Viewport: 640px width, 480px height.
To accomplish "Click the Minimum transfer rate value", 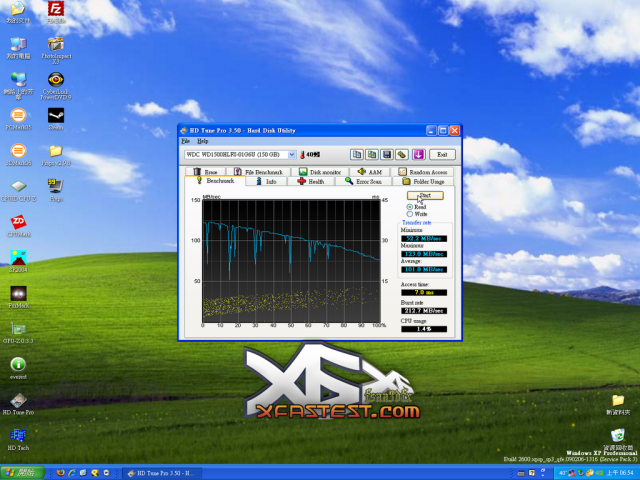I will (424, 238).
